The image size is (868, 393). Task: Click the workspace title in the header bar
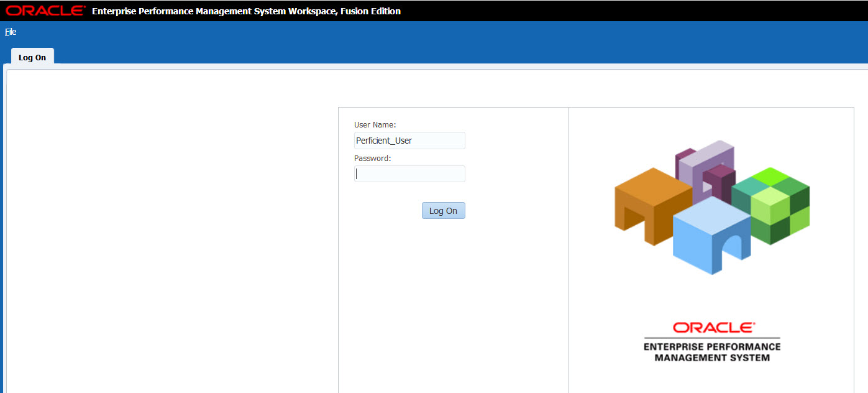[x=245, y=11]
